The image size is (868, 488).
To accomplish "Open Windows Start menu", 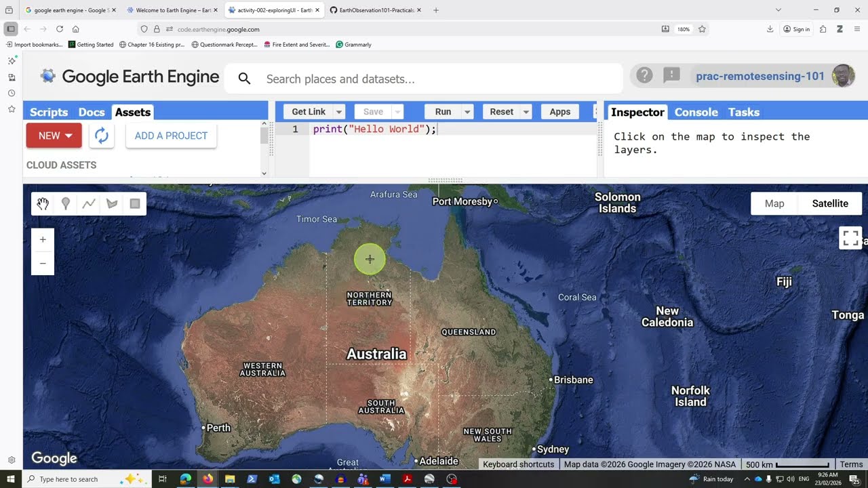I will coord(11,479).
